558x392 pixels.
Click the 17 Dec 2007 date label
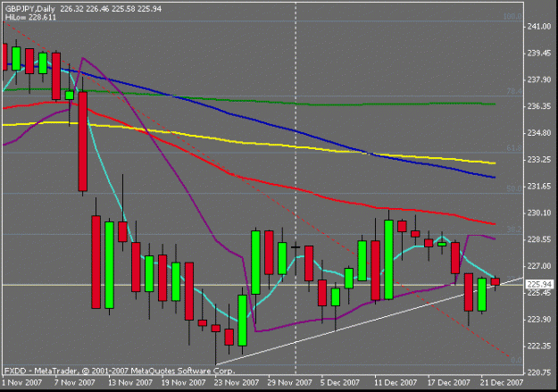point(449,383)
